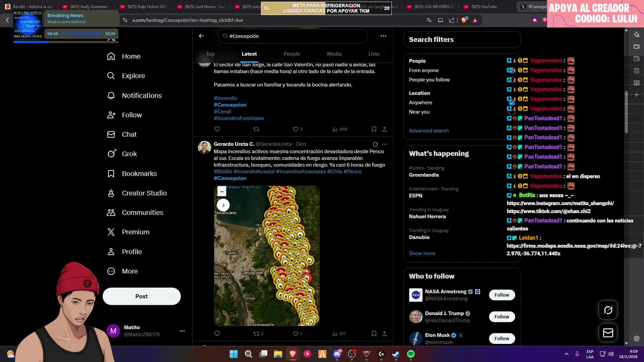Click the translate page icon in the address bar
The height and width of the screenshot is (362, 644).
point(429,20)
